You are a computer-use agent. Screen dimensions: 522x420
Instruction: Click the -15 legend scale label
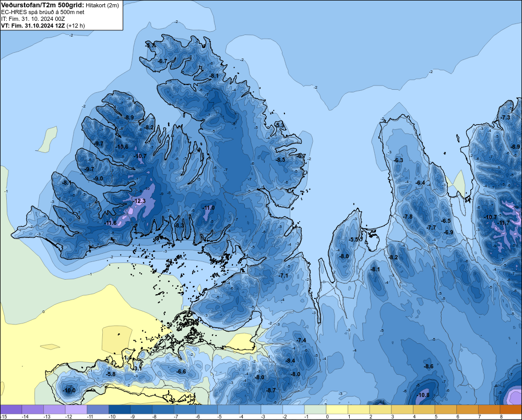click(4, 417)
